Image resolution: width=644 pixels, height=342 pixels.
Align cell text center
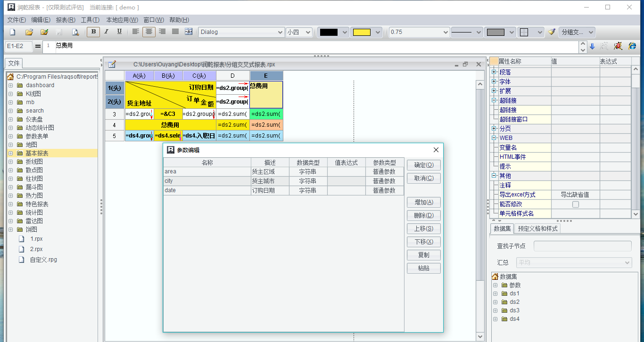click(149, 32)
